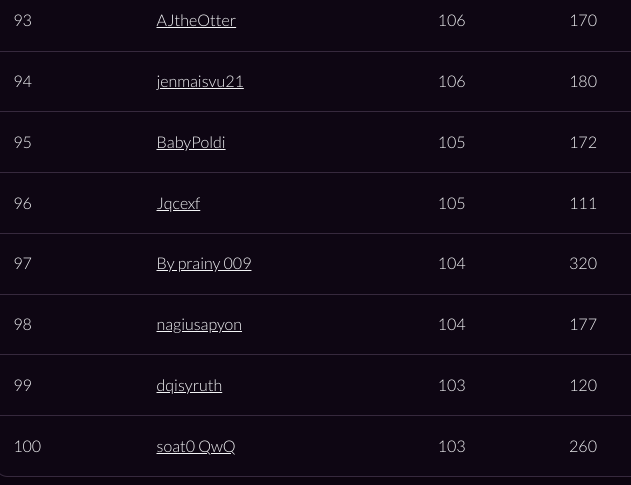
Task: Click rank number 93 cell
Action: 23,21
